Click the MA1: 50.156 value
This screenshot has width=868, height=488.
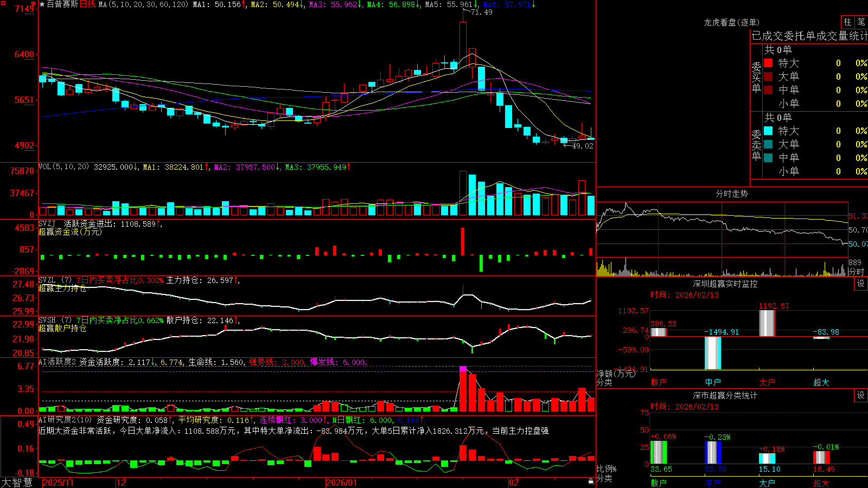point(217,4)
